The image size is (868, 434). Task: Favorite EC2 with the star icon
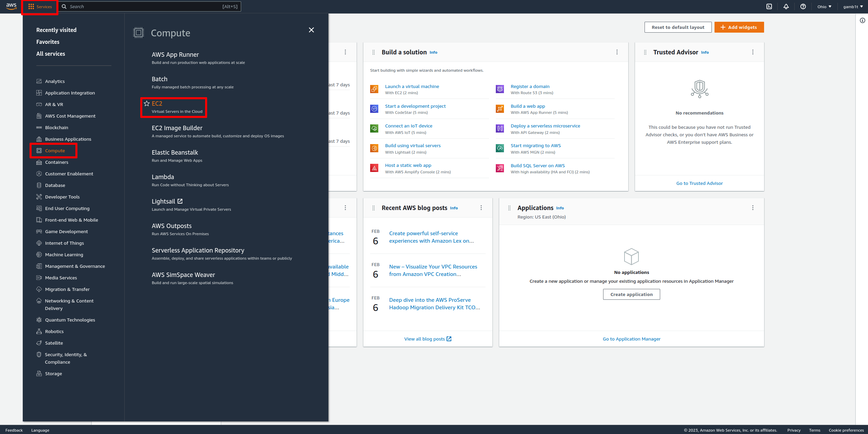147,104
